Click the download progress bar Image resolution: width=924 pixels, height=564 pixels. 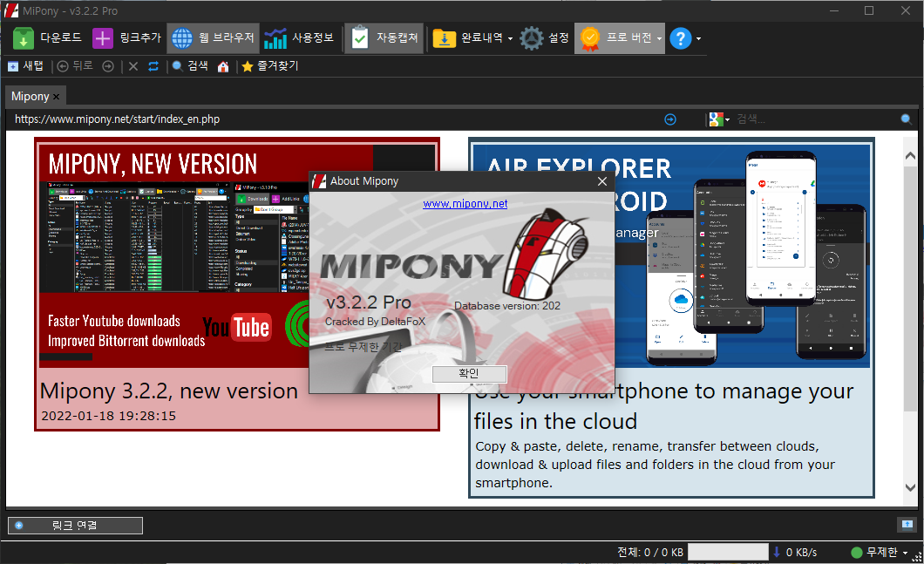tap(728, 552)
